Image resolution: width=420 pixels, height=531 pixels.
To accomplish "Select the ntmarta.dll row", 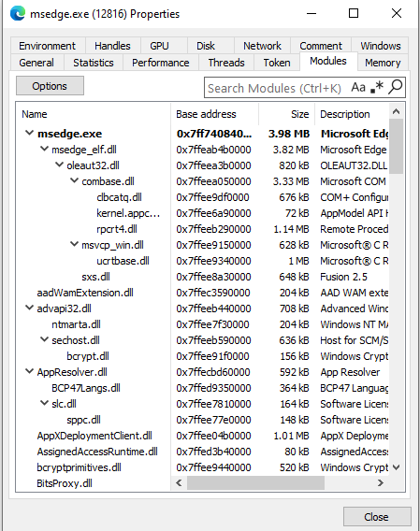I will click(x=202, y=324).
